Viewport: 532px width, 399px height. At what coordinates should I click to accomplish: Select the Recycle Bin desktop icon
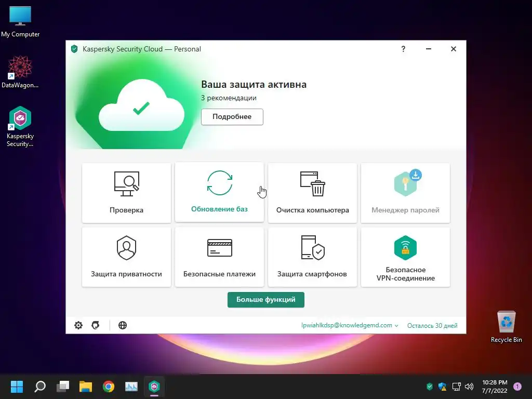pyautogui.click(x=506, y=327)
